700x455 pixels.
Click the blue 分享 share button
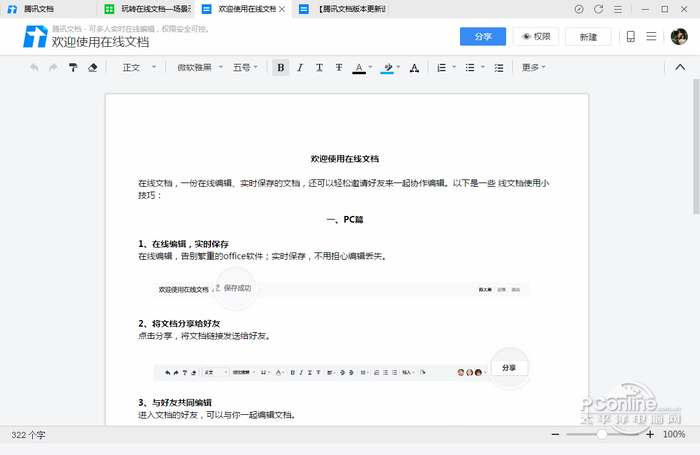click(x=483, y=36)
